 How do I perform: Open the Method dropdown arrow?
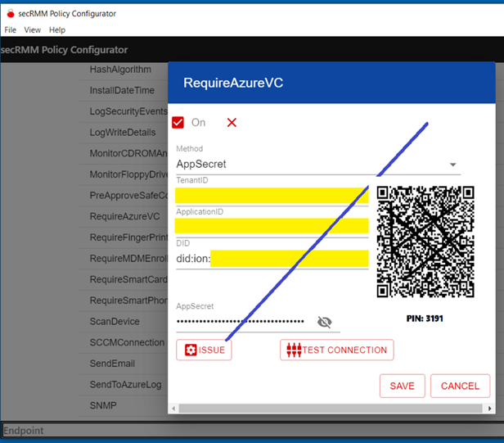(x=453, y=165)
